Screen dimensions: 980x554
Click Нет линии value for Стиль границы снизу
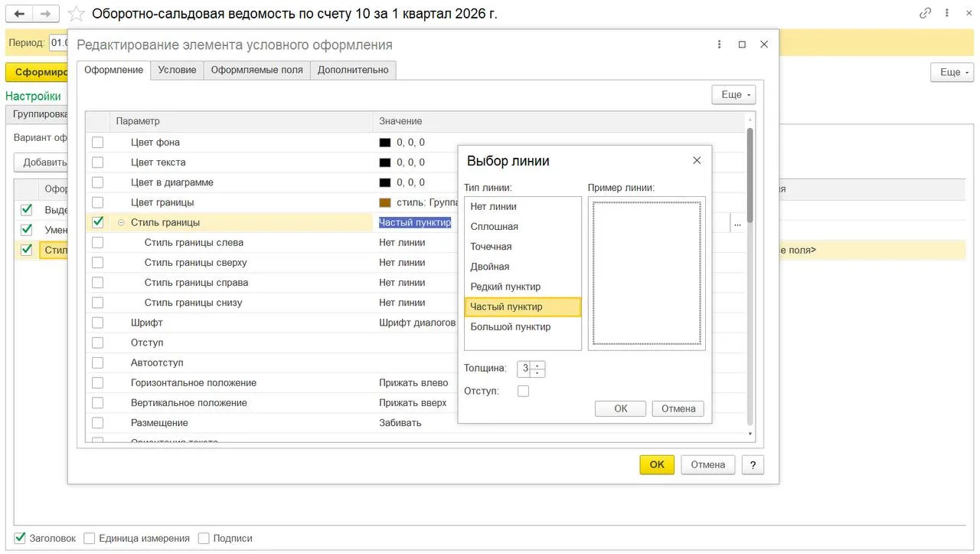(x=402, y=303)
